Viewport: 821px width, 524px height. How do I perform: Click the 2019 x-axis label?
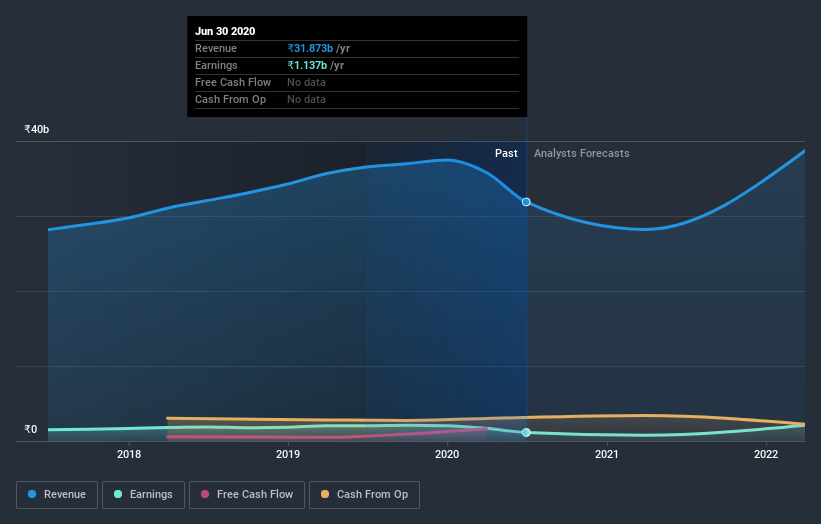[x=288, y=454]
